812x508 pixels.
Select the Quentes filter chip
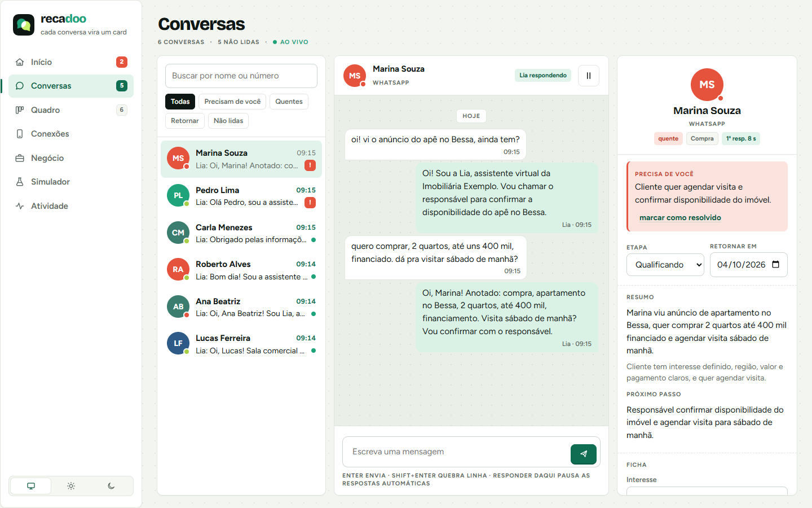pos(289,102)
